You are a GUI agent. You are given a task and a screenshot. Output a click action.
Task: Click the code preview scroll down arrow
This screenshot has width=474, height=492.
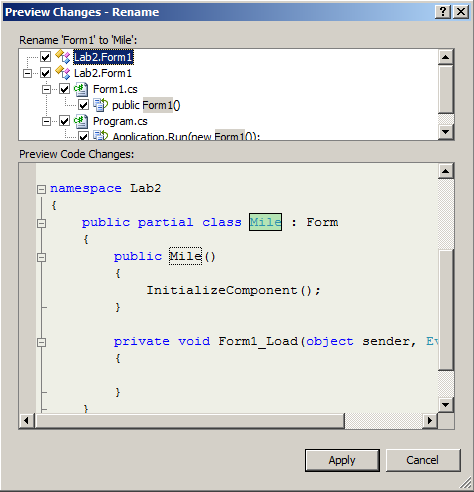coord(446,405)
